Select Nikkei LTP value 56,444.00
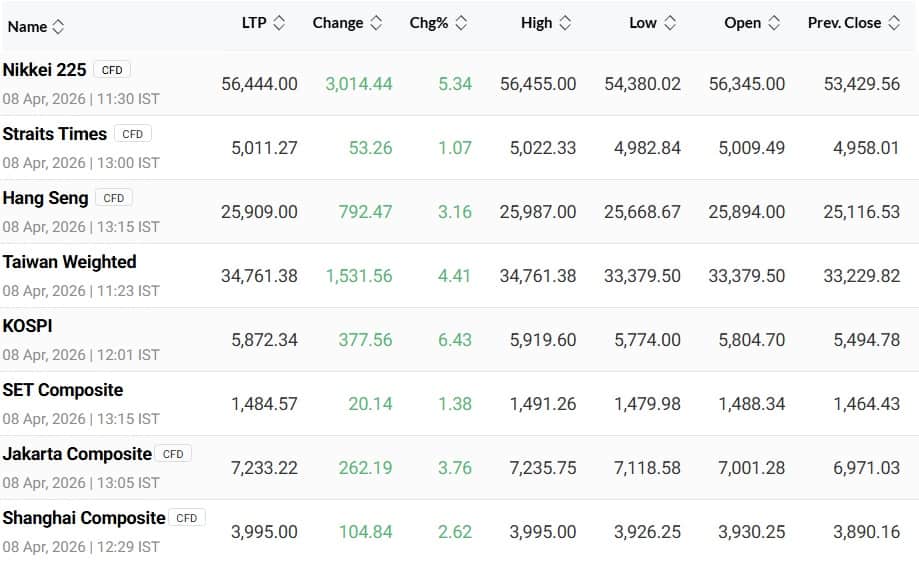The image size is (919, 575). (x=259, y=84)
